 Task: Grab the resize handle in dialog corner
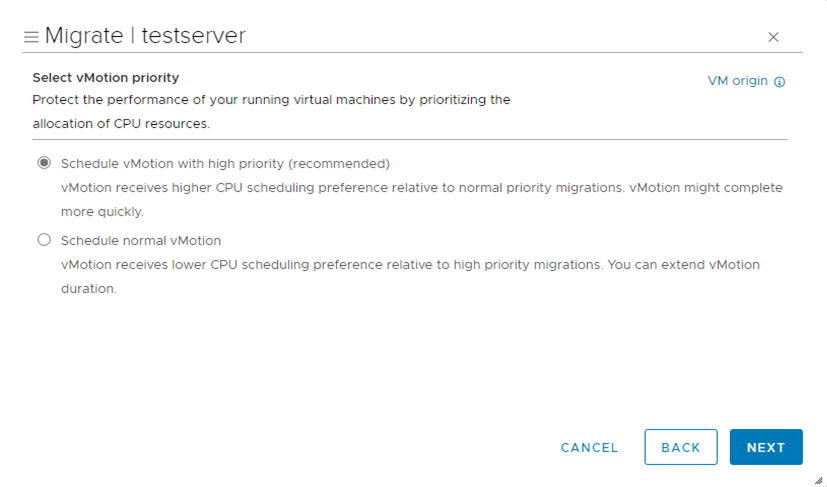pyautogui.click(x=818, y=479)
